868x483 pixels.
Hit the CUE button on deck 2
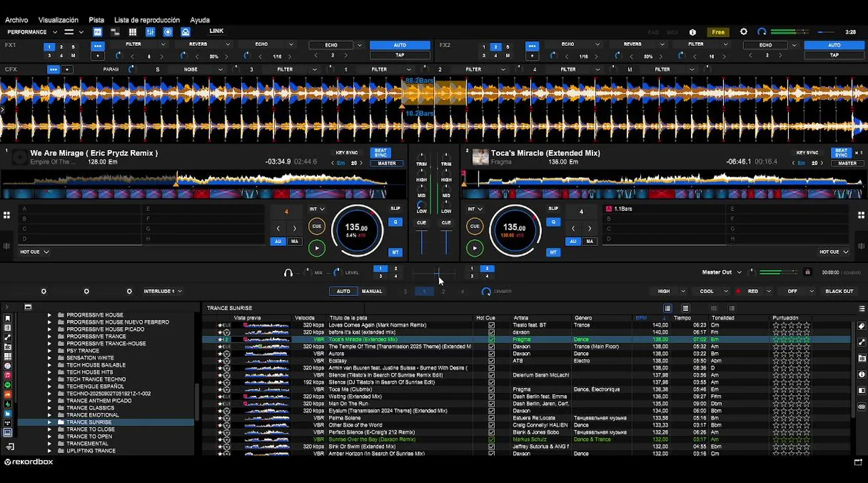[475, 227]
